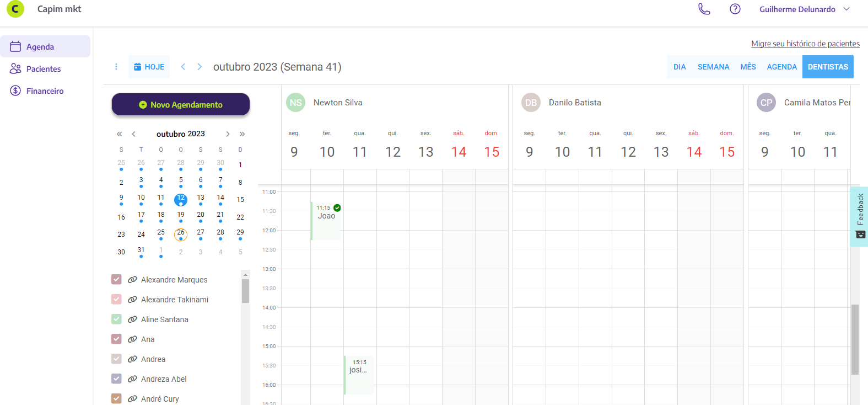Image resolution: width=868 pixels, height=405 pixels.
Task: Open the help question mark icon
Action: pos(735,9)
